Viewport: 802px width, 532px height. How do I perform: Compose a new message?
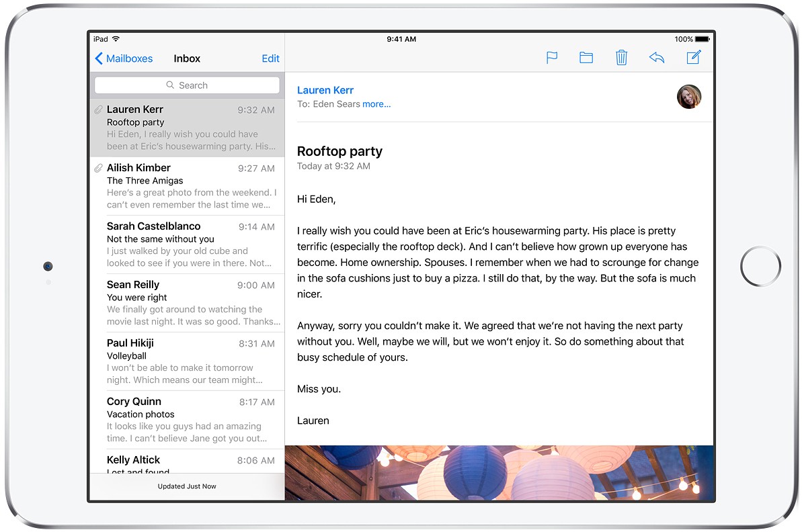click(694, 57)
